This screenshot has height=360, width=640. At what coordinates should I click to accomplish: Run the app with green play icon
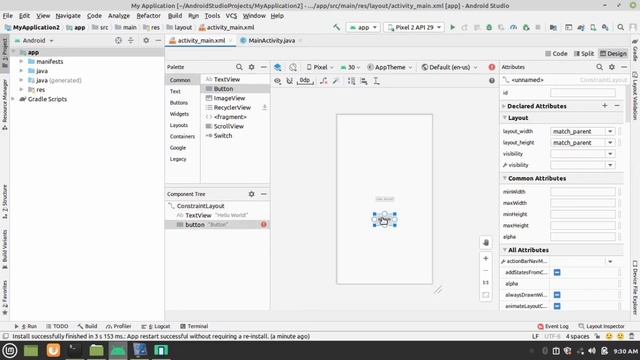click(x=452, y=27)
